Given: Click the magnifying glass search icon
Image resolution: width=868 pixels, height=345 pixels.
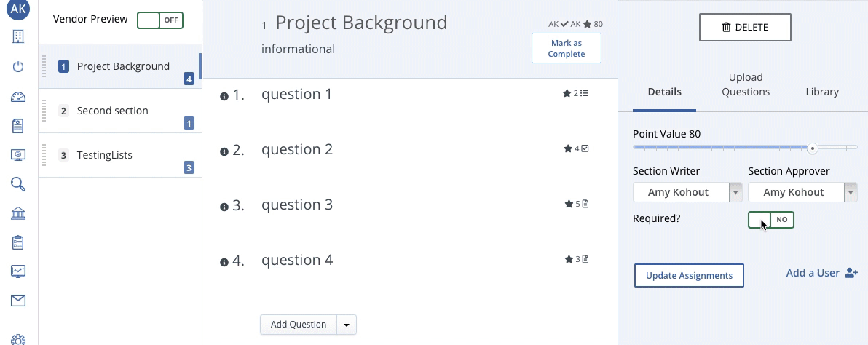Looking at the screenshot, I should [18, 184].
